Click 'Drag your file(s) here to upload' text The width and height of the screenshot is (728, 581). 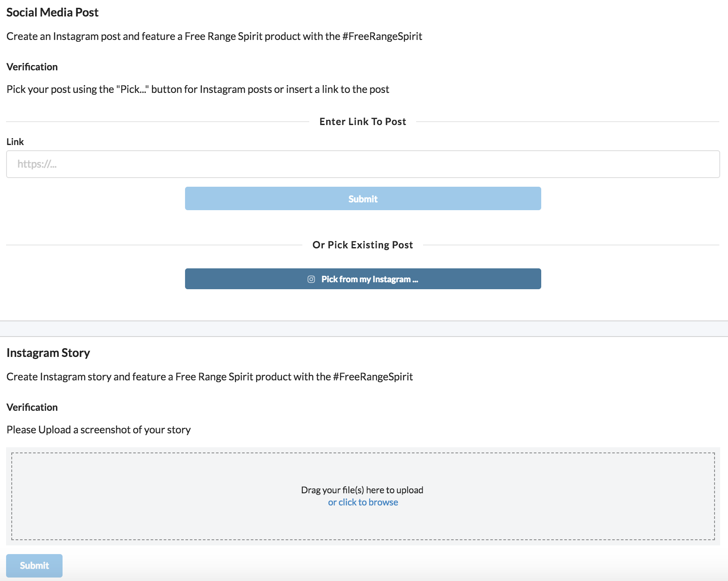pyautogui.click(x=362, y=490)
